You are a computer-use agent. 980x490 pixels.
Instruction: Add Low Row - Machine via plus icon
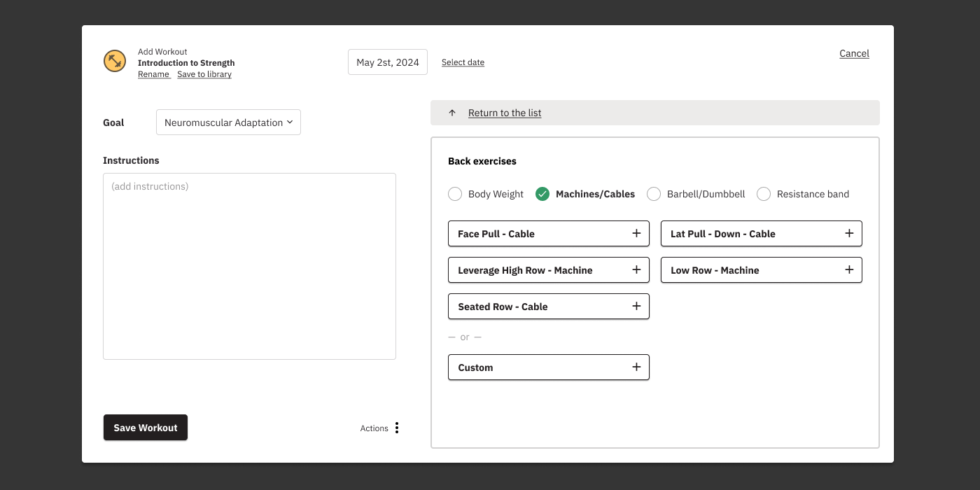click(x=849, y=269)
